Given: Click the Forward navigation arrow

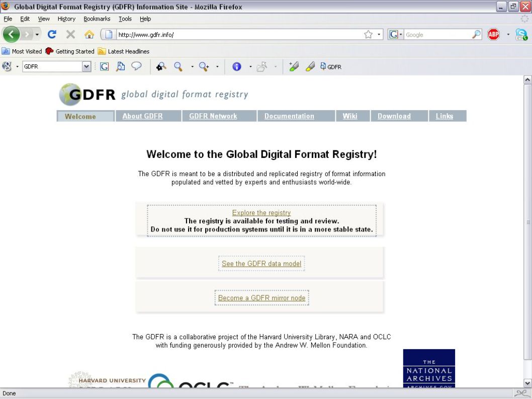Looking at the screenshot, I should click(x=27, y=34).
